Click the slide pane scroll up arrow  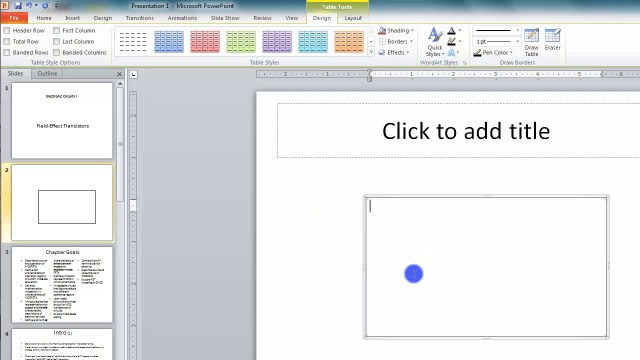click(x=120, y=84)
